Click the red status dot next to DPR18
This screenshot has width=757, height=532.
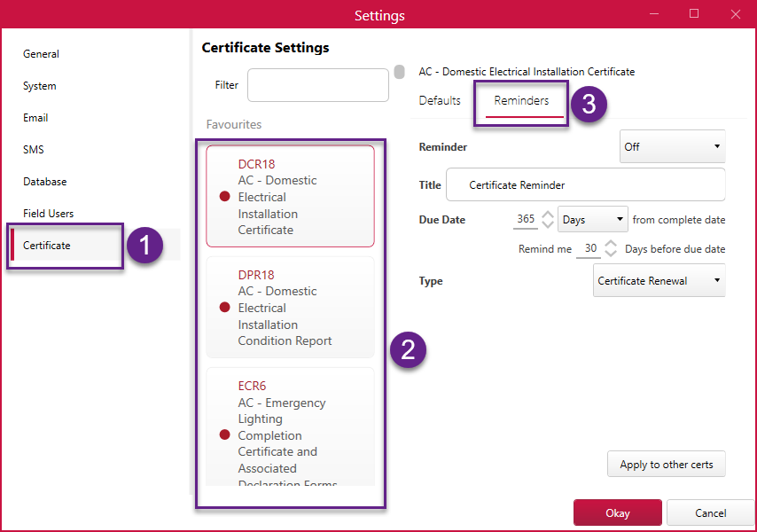pos(224,308)
